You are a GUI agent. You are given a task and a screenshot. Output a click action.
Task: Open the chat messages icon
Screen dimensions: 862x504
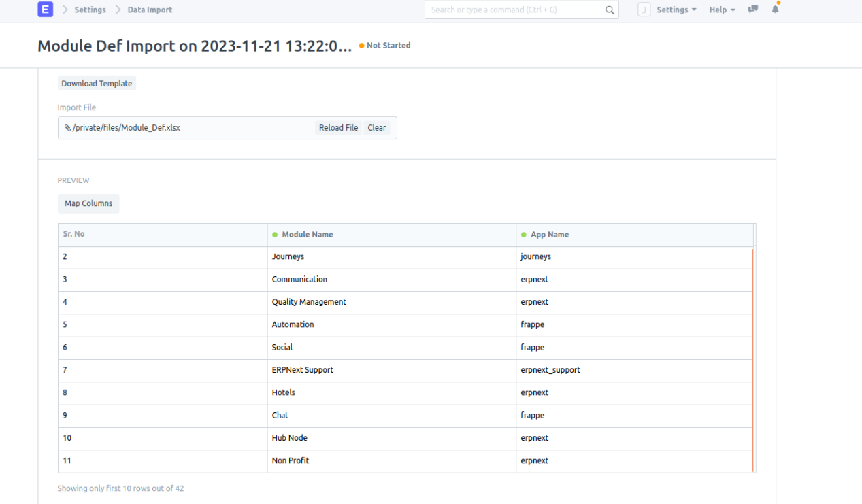(x=753, y=10)
